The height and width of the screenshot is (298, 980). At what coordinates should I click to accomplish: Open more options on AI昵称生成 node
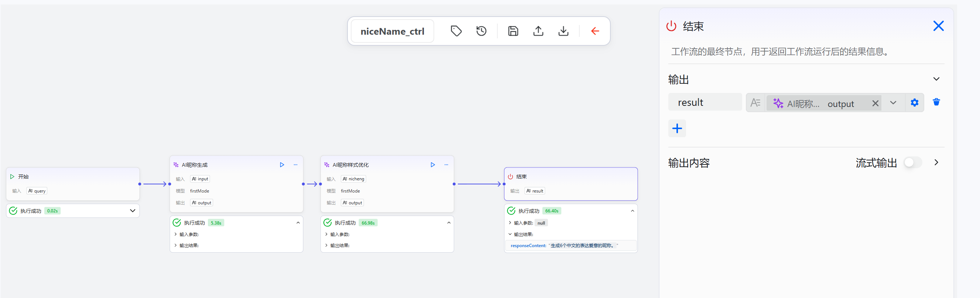(295, 164)
